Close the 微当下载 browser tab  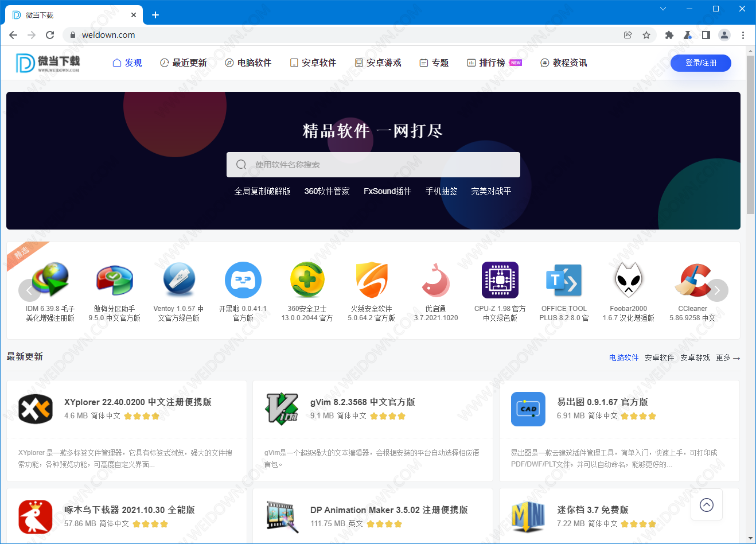[x=134, y=15]
